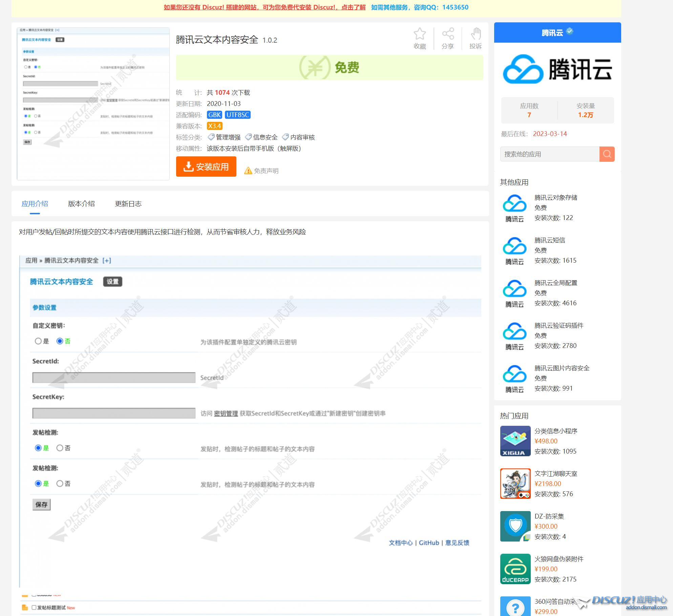This screenshot has width=673, height=616.
Task: Click the 收藏 star icon
Action: click(420, 34)
